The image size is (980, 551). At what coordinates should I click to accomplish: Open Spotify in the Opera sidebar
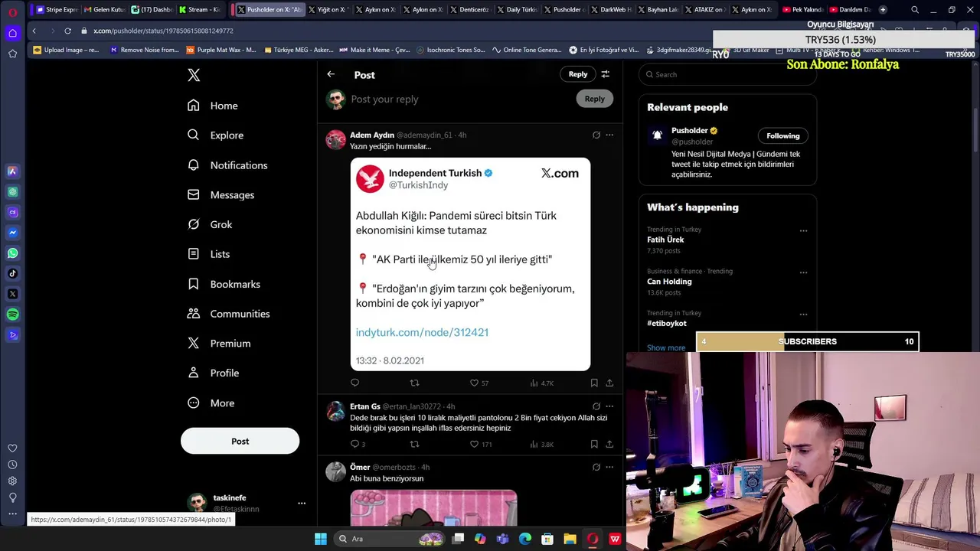click(x=12, y=315)
